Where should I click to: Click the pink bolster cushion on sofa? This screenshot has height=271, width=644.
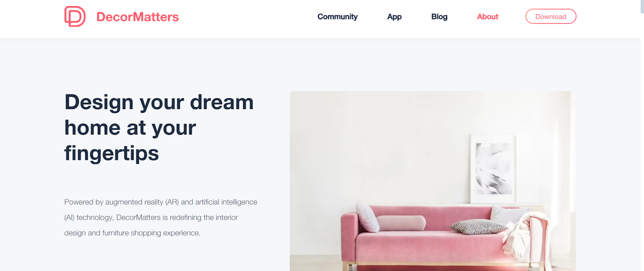[x=400, y=223]
